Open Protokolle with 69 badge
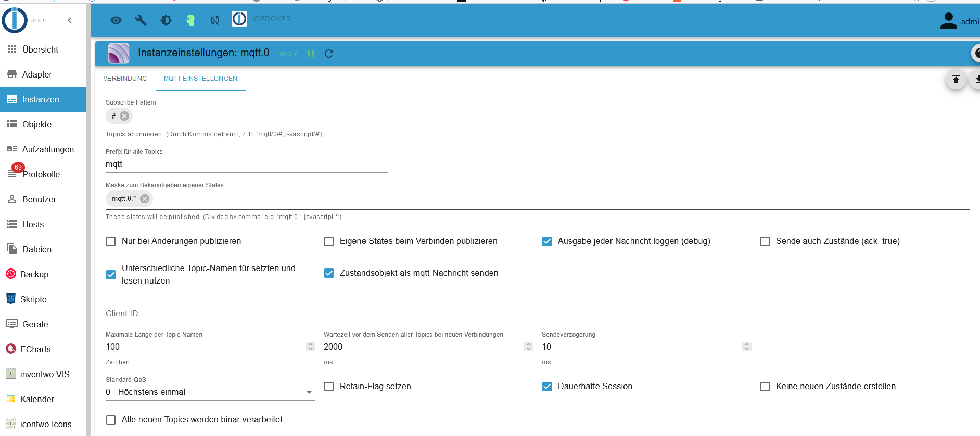This screenshot has width=980, height=436. (43, 174)
